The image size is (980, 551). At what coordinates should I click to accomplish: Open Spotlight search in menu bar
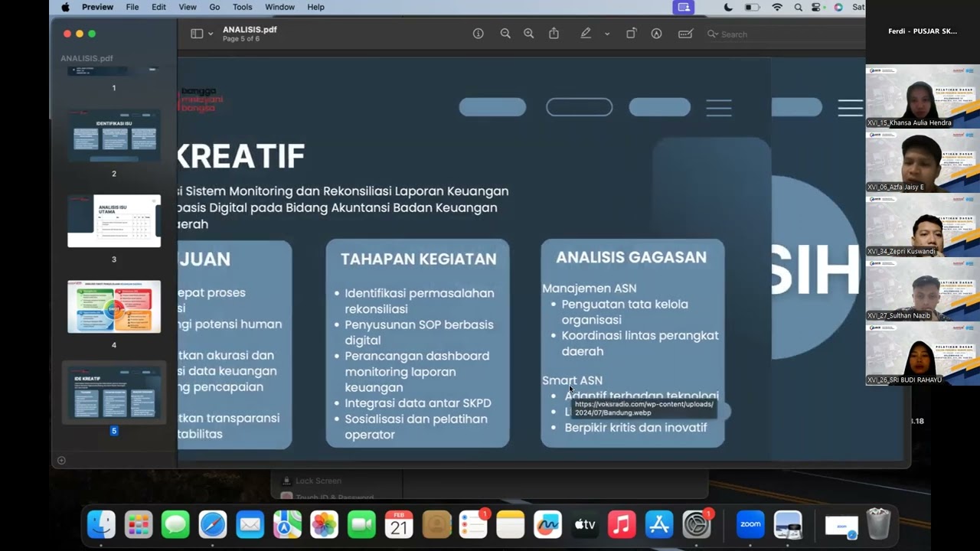click(799, 7)
